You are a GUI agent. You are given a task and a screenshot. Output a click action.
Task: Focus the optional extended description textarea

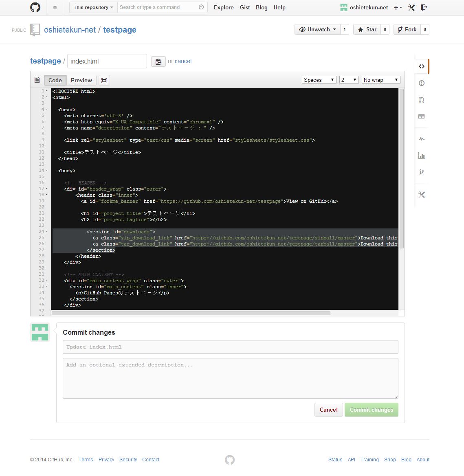tap(231, 378)
